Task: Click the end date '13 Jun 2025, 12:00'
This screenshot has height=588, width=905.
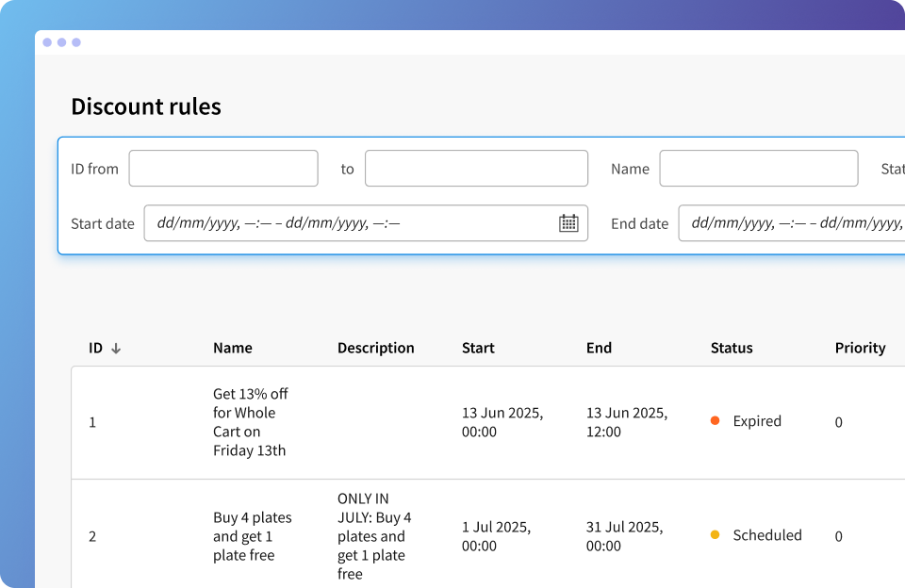Action: pyautogui.click(x=627, y=422)
